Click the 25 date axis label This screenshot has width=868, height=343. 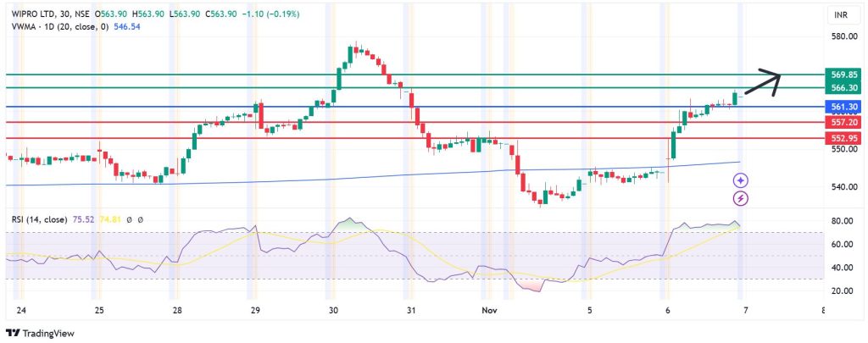point(98,310)
